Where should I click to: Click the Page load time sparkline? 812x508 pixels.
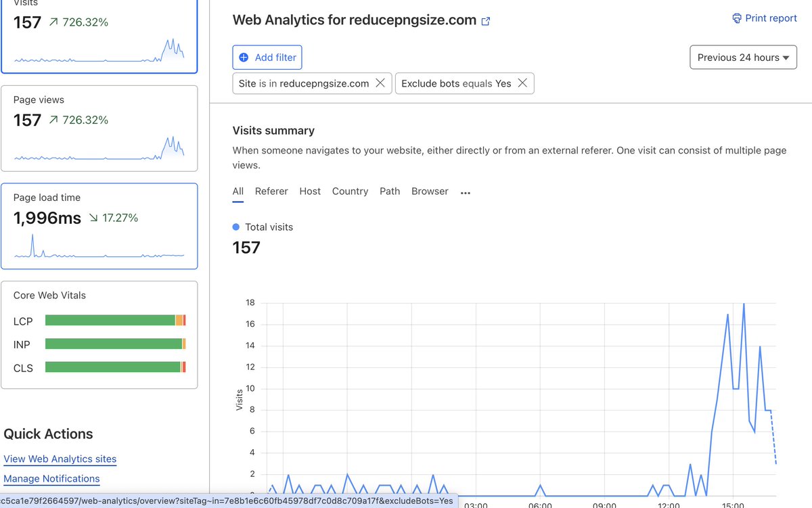coord(99,246)
